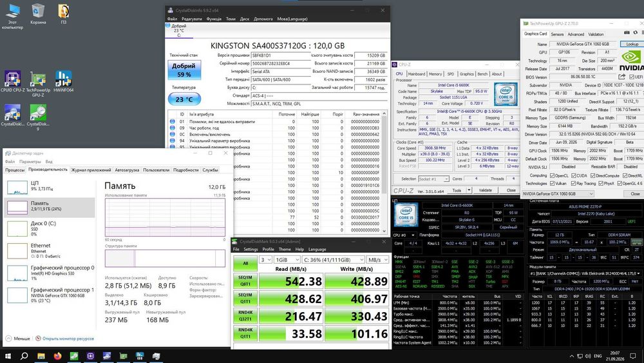The image size is (644, 363).
Task: Click the resource monitor icon in Task Manager
Action: (x=38, y=338)
